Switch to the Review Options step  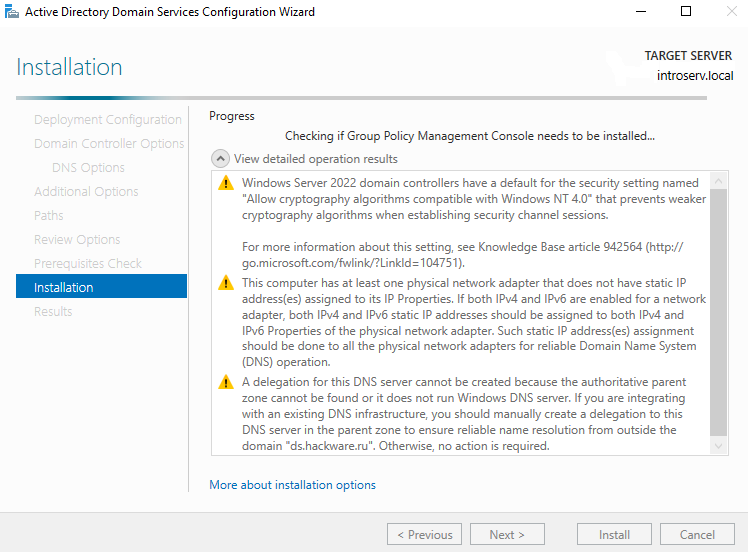(77, 240)
